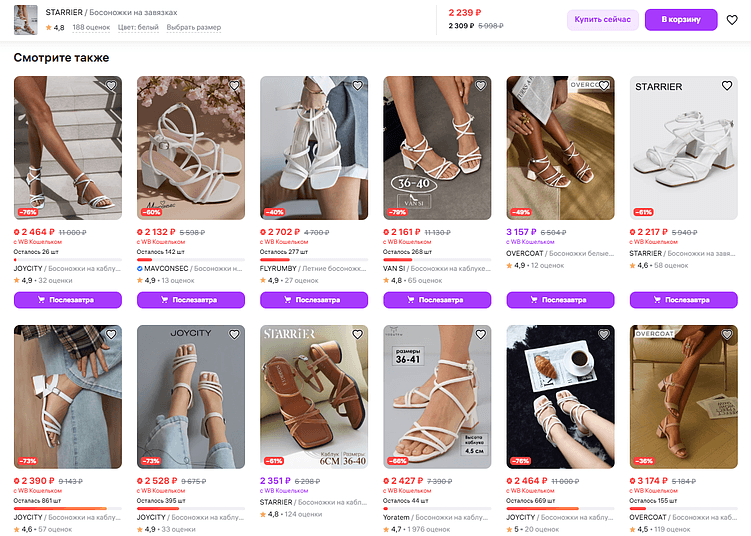The width and height of the screenshot is (751, 536).
Task: Add the STARRIER product in the top bar to favorites
Action: 732,20
